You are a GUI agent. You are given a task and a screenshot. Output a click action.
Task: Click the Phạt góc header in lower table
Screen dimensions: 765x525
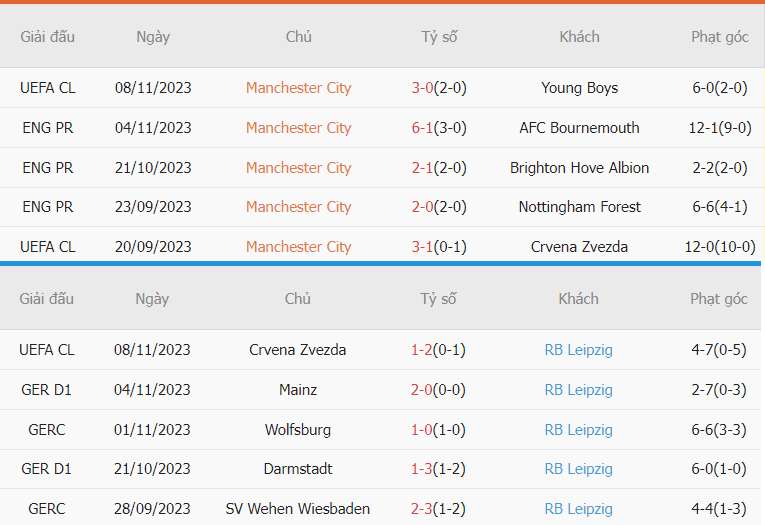tap(719, 299)
